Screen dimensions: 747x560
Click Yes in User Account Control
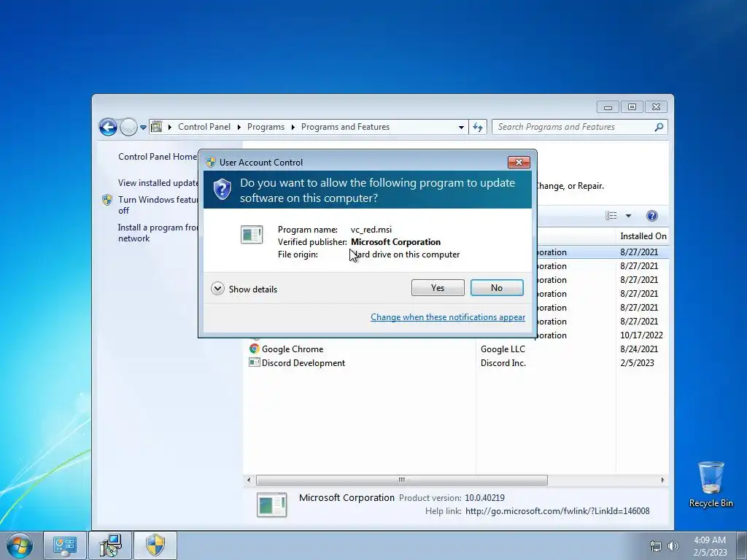pyautogui.click(x=438, y=287)
